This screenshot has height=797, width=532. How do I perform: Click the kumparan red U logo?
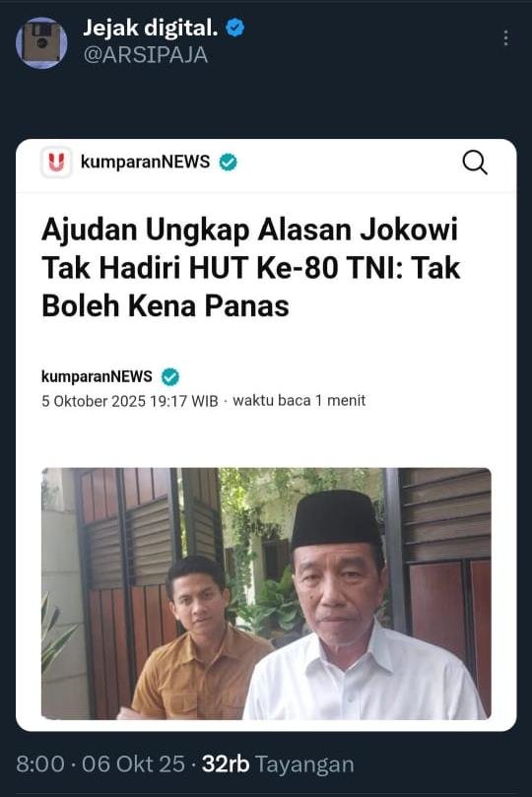(x=56, y=163)
